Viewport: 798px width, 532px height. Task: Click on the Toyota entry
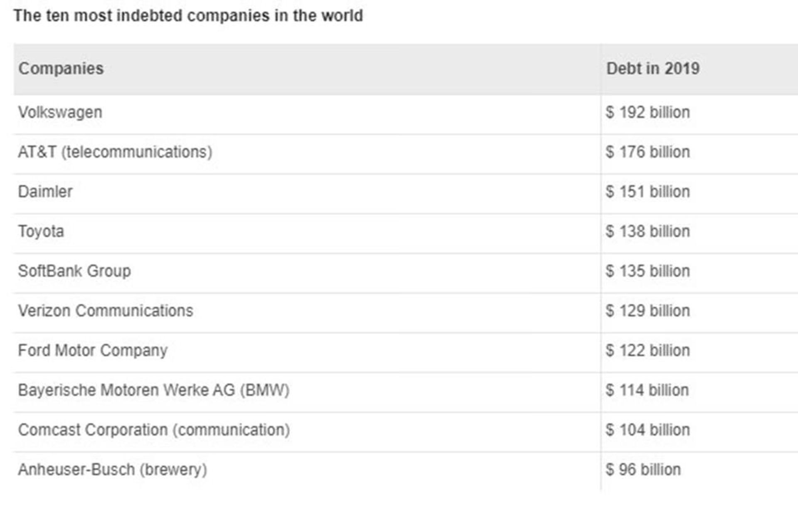click(x=41, y=232)
